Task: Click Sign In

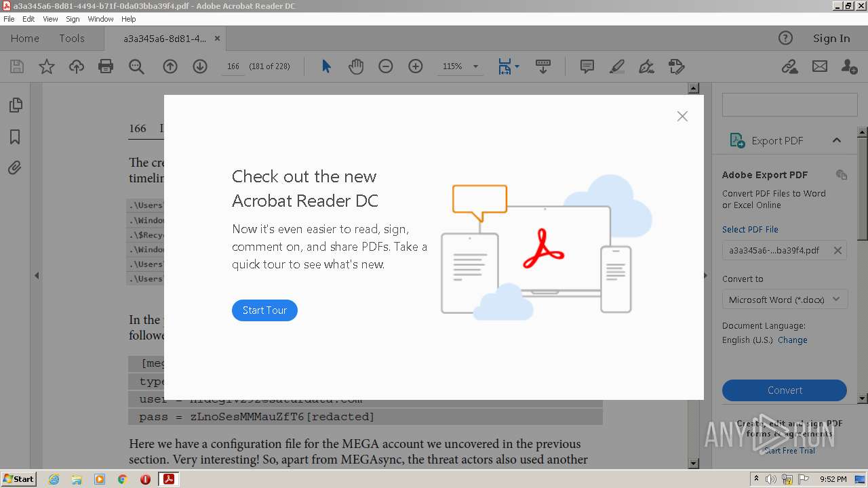Action: coord(831,39)
